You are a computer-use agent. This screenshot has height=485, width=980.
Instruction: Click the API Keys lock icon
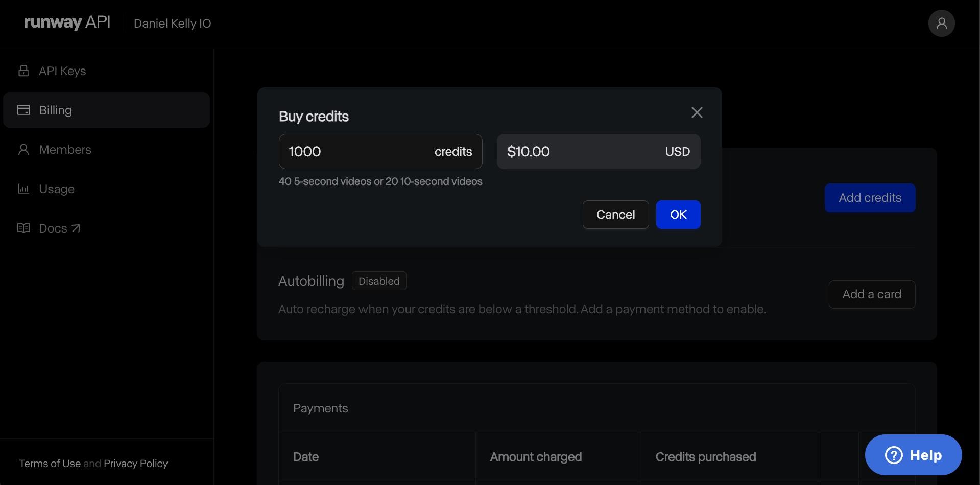[23, 71]
